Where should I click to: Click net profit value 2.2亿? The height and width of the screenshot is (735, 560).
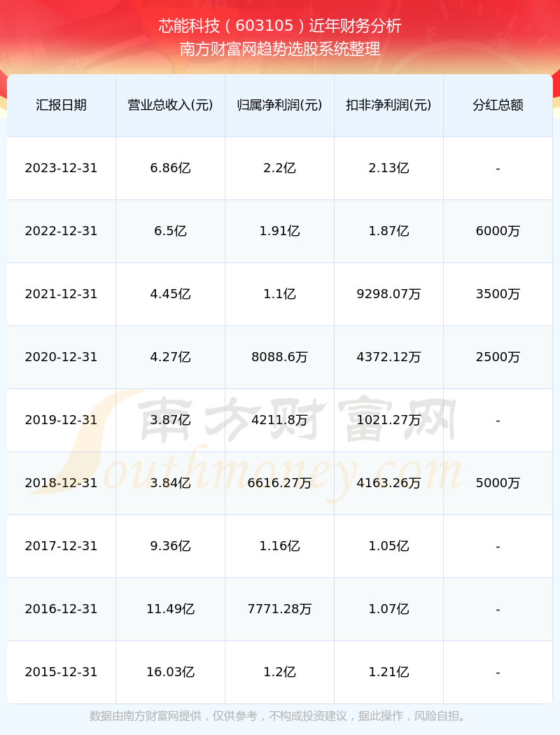pyautogui.click(x=279, y=168)
